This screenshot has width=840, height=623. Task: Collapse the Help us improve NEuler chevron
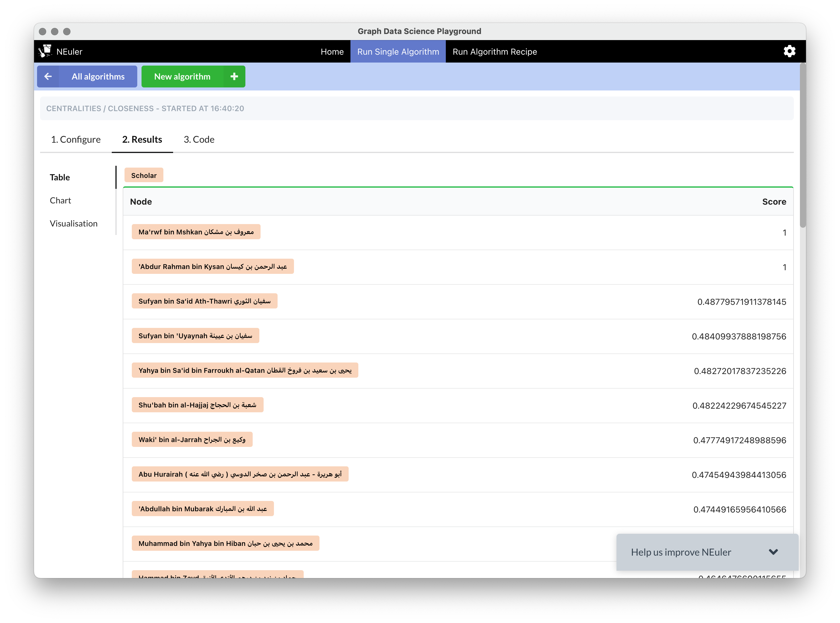point(773,552)
